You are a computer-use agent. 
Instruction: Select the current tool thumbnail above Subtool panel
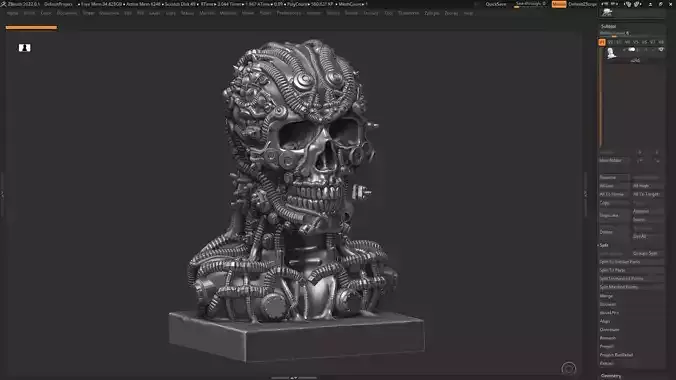(x=607, y=13)
